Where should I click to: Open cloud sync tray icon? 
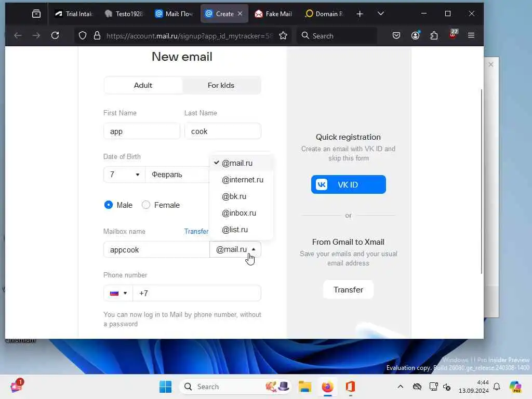point(417,387)
